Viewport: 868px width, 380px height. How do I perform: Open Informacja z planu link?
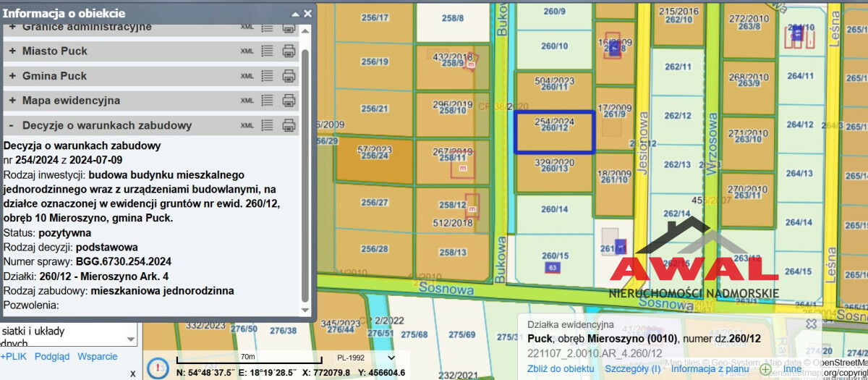point(710,368)
